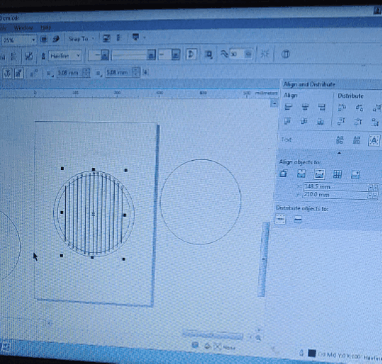382x364 pixels.
Task: Click the striped circle object on the page
Action: pyautogui.click(x=94, y=214)
